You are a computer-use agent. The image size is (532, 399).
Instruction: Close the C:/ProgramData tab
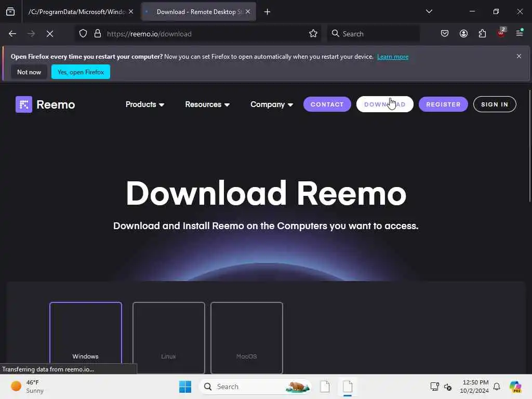[x=131, y=11]
